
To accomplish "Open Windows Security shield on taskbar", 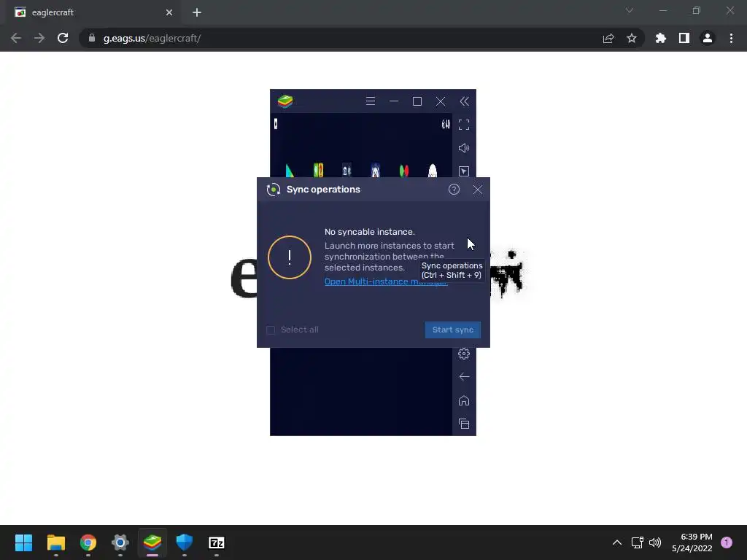I will click(x=185, y=542).
